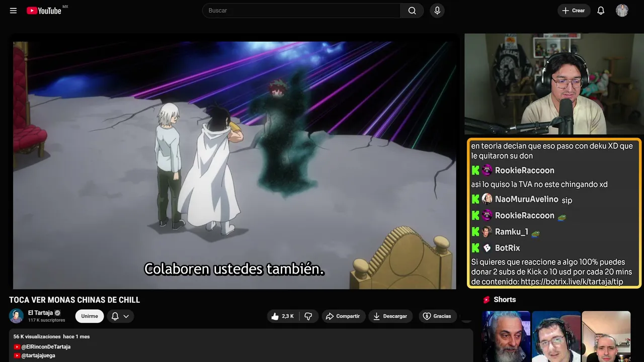This screenshot has width=644, height=362.
Task: Open channel notification bell dropdown
Action: (x=120, y=316)
